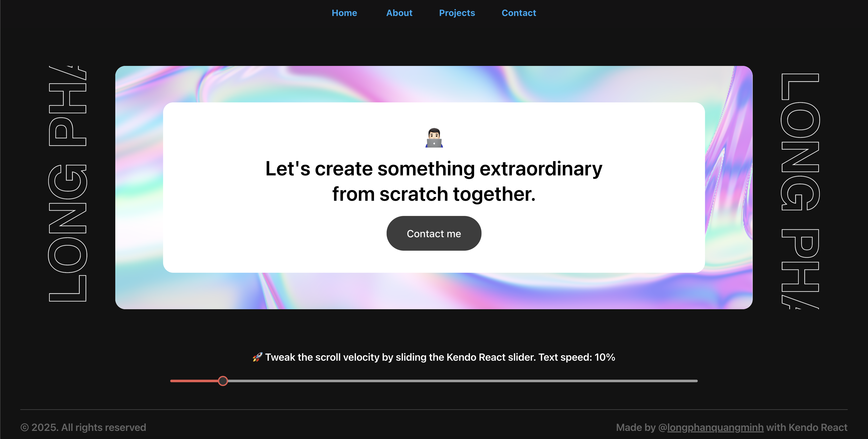Open the Home nav link
The width and height of the screenshot is (868, 439).
coord(344,13)
